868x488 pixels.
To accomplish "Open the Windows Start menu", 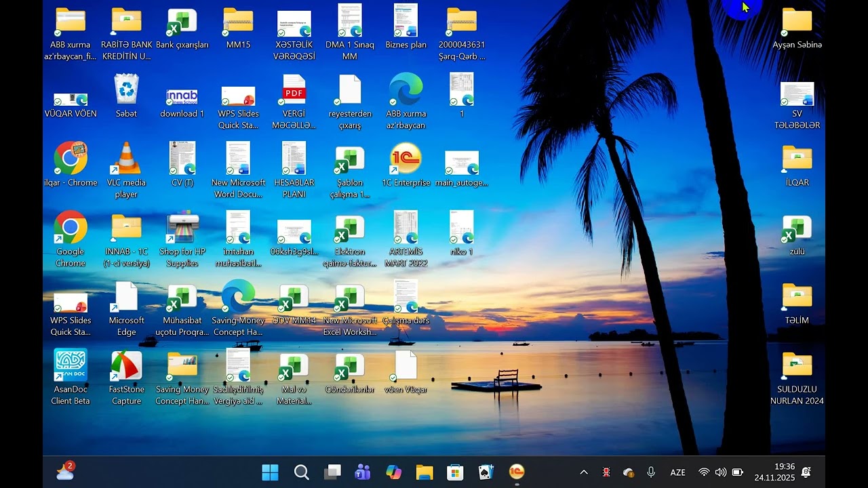I will (x=270, y=472).
